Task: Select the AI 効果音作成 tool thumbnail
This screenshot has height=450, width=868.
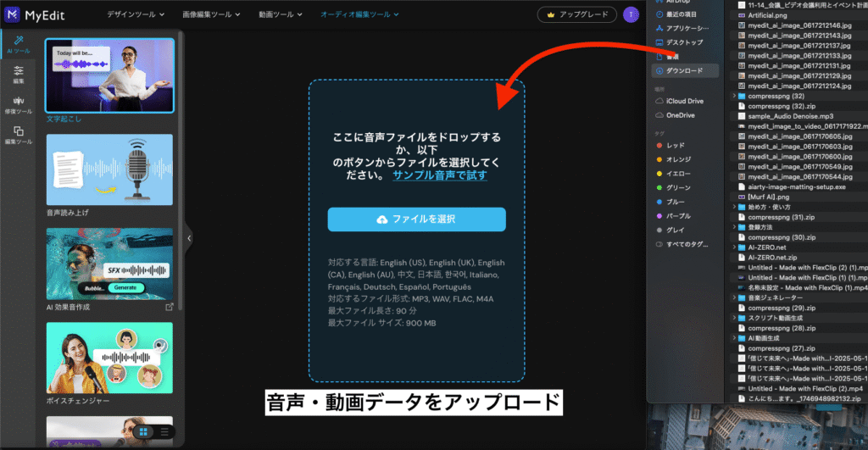Action: coord(109,264)
